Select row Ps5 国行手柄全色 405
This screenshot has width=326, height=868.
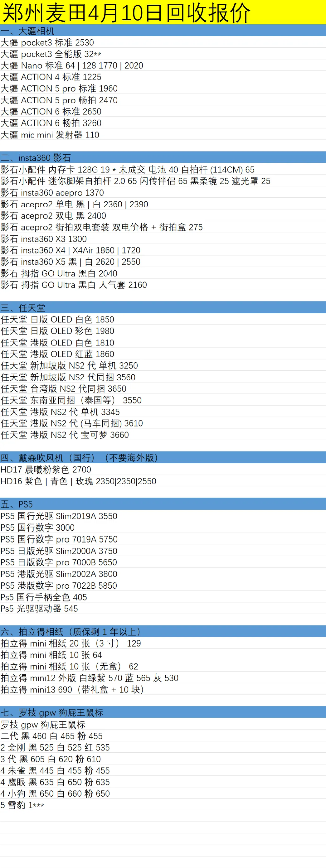click(163, 597)
